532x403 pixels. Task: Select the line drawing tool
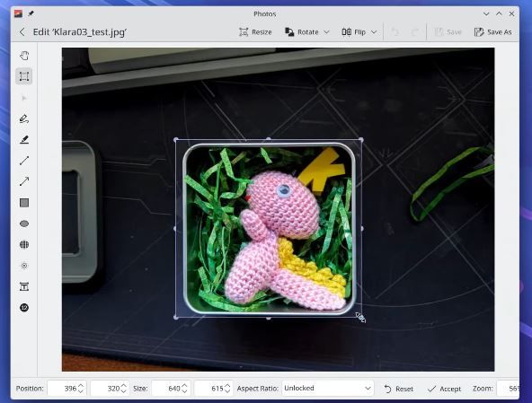tap(24, 161)
